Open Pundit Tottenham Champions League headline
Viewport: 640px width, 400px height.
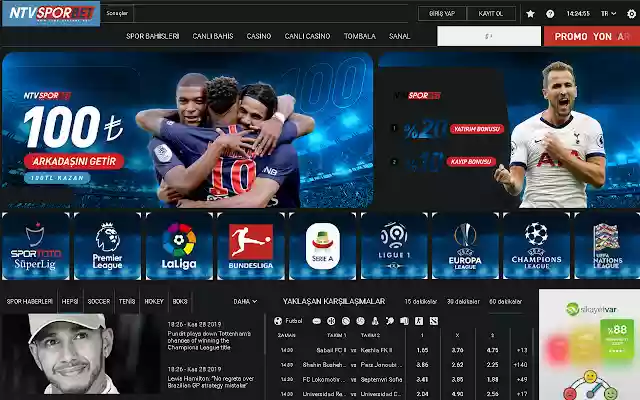(x=209, y=341)
